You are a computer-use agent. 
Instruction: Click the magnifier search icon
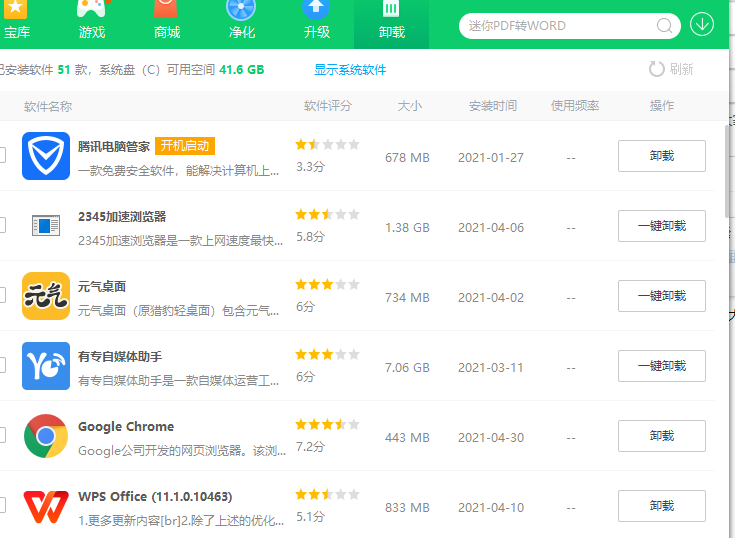pos(664,26)
